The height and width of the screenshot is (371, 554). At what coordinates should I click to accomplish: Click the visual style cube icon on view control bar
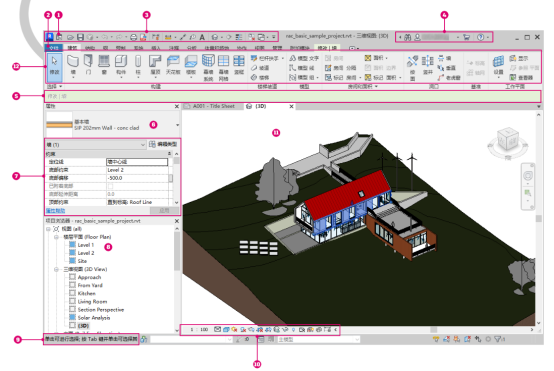coord(226,329)
